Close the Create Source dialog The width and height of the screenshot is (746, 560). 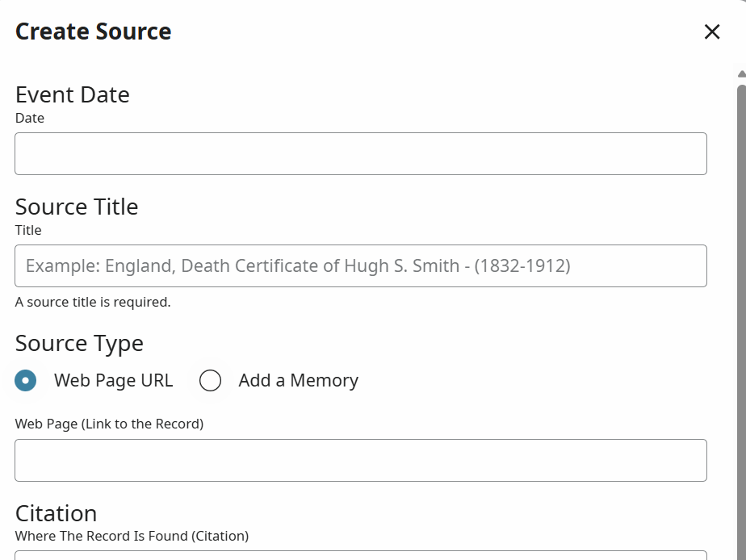(712, 31)
